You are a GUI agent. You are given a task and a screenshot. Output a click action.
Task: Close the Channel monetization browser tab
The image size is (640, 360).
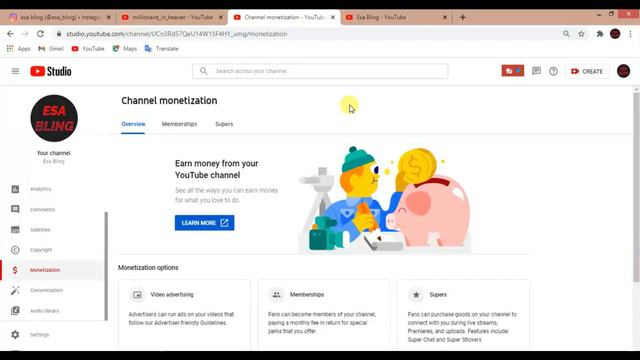coord(333,18)
